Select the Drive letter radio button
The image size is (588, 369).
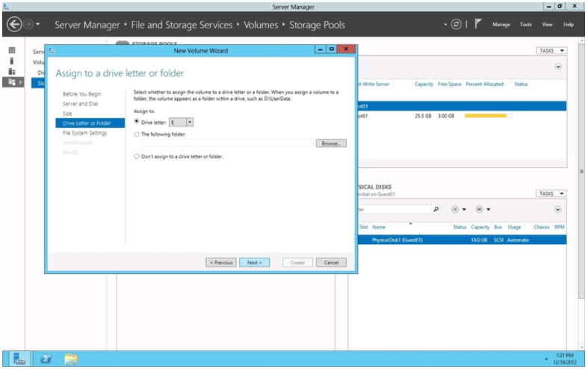(136, 121)
